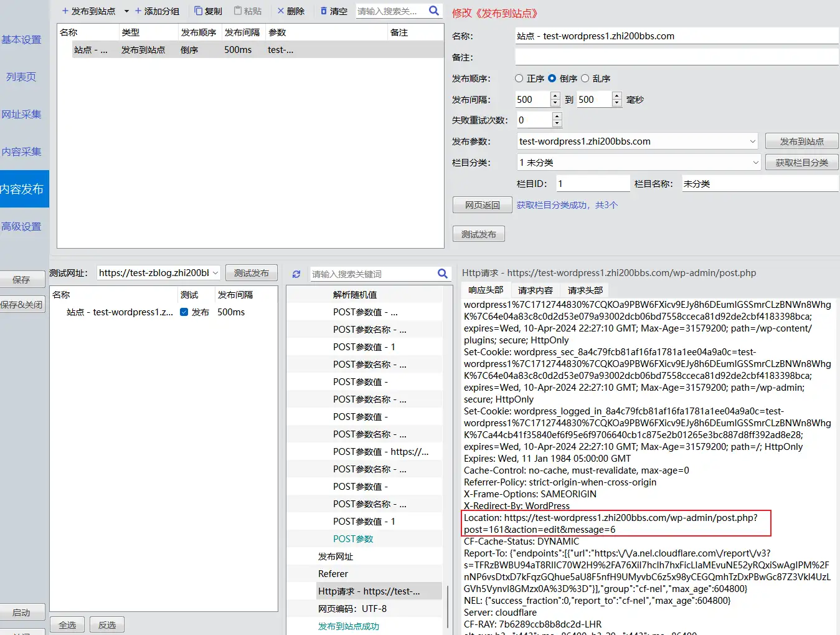
Task: Click the 清空 trash icon button
Action: (x=334, y=11)
